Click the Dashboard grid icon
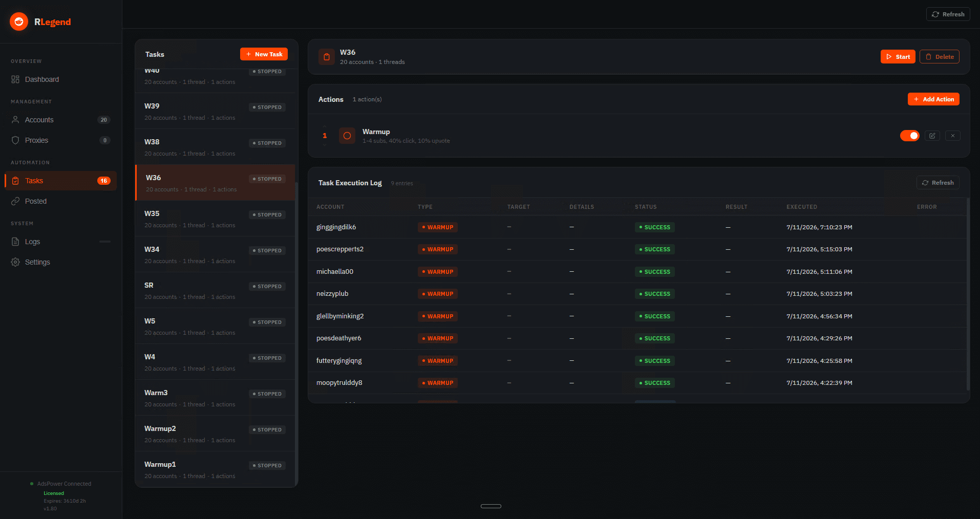980x519 pixels. pyautogui.click(x=15, y=79)
